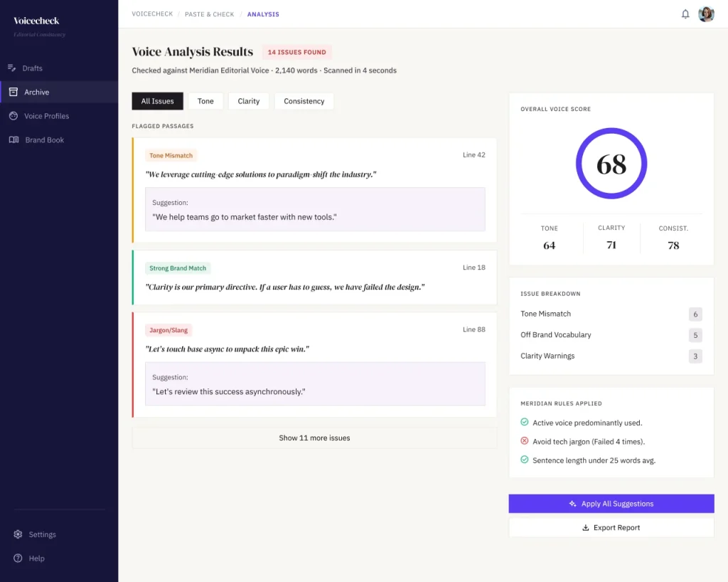Screen dimensions: 728x582
Task: Click the Voice Profiles face icon
Action: tap(14, 116)
